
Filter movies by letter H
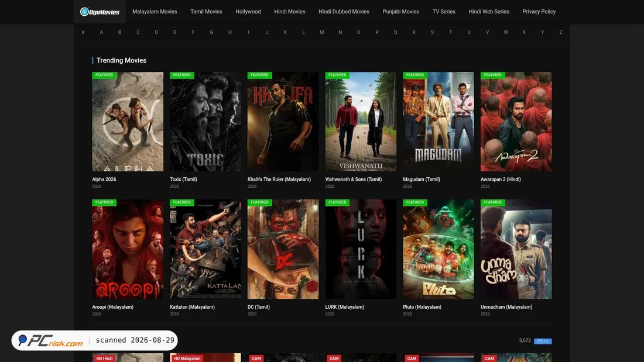click(x=230, y=32)
